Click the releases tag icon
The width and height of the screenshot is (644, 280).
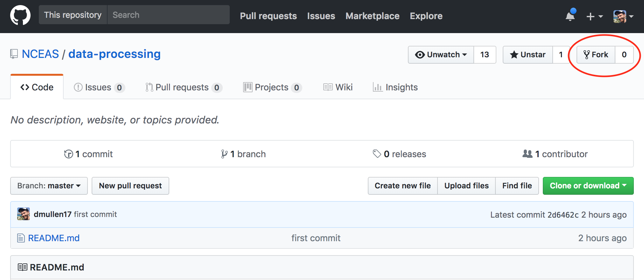click(x=377, y=154)
